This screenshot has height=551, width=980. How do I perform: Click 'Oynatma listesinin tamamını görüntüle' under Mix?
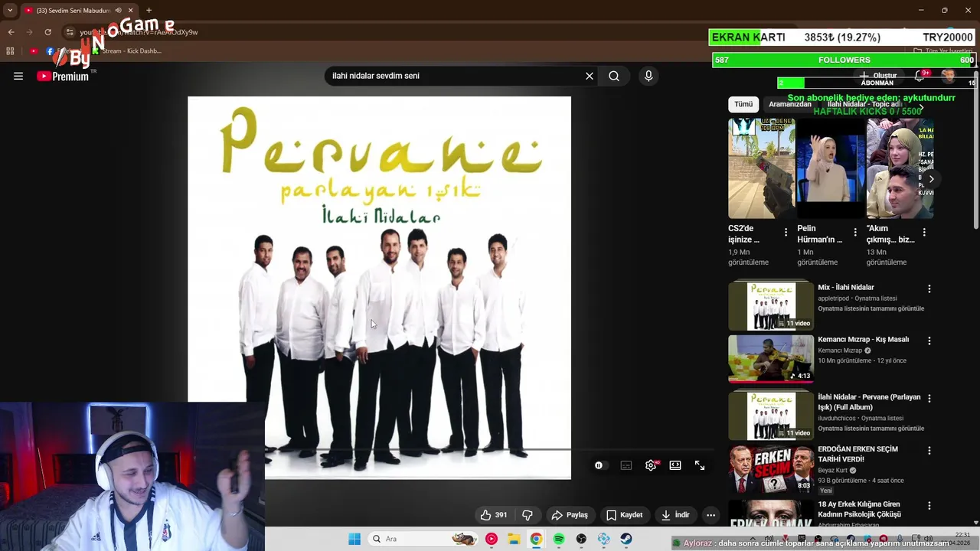[x=871, y=309]
